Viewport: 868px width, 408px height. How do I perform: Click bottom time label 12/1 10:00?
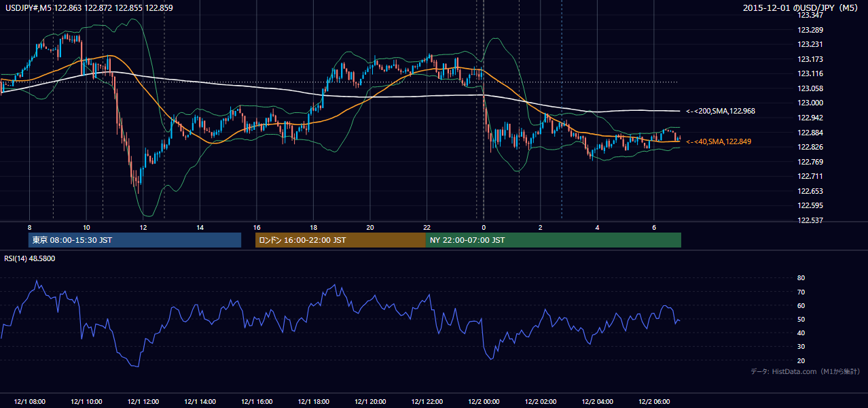pyautogui.click(x=86, y=402)
